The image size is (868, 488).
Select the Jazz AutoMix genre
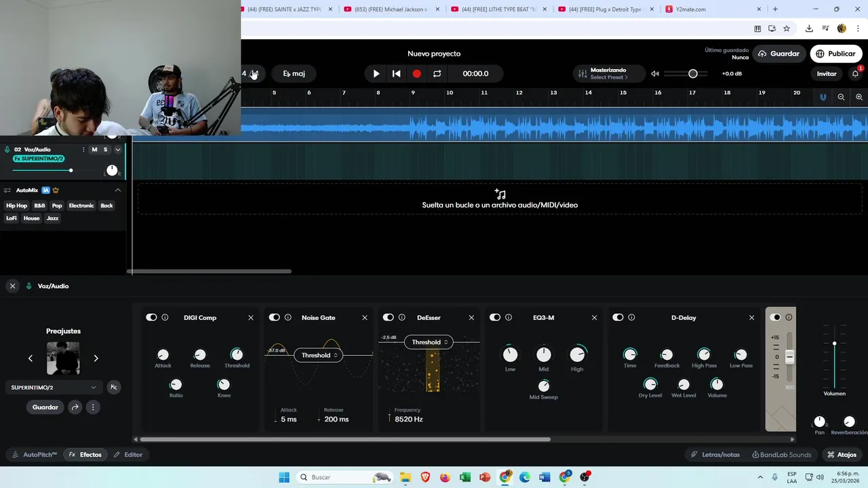pos(52,218)
